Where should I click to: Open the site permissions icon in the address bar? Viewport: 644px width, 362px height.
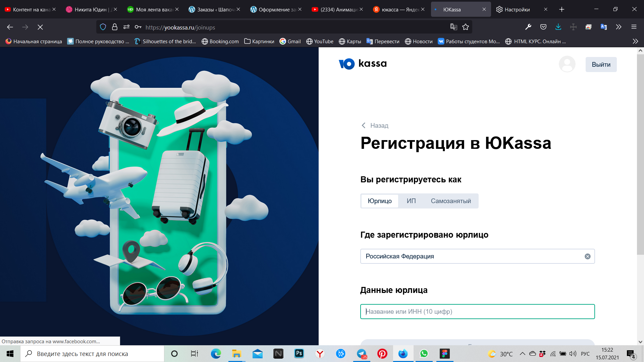coord(126,27)
